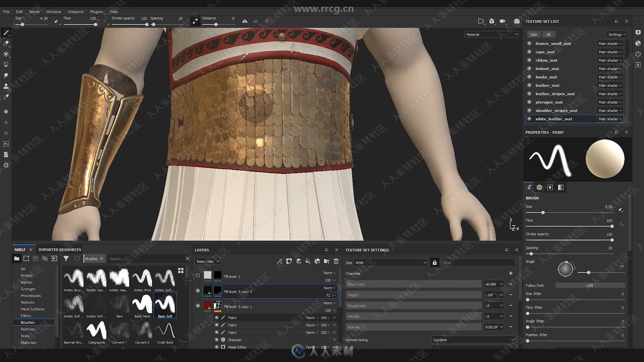Click the Color picker eyedropper icon

tap(6, 96)
